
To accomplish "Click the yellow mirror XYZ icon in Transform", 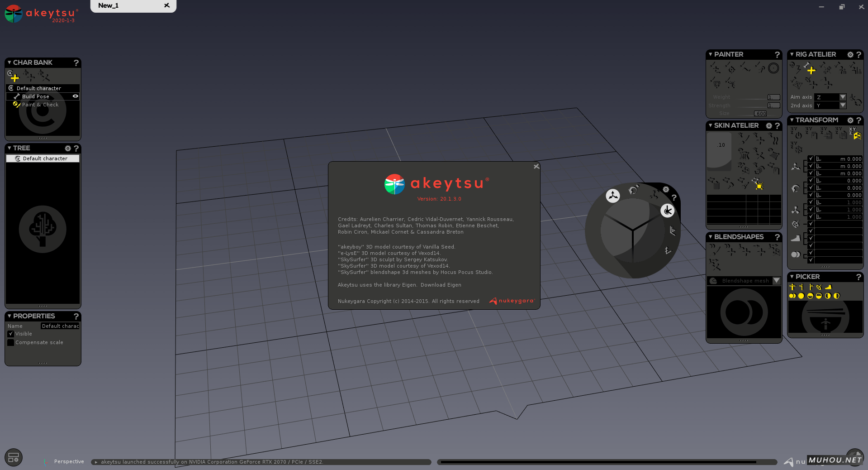I will tap(856, 133).
